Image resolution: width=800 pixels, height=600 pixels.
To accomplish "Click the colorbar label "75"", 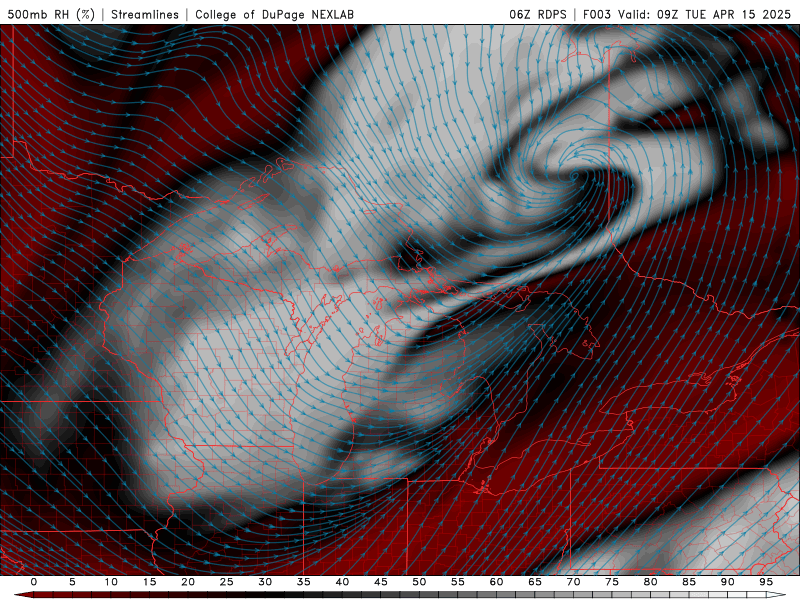I will (612, 582).
